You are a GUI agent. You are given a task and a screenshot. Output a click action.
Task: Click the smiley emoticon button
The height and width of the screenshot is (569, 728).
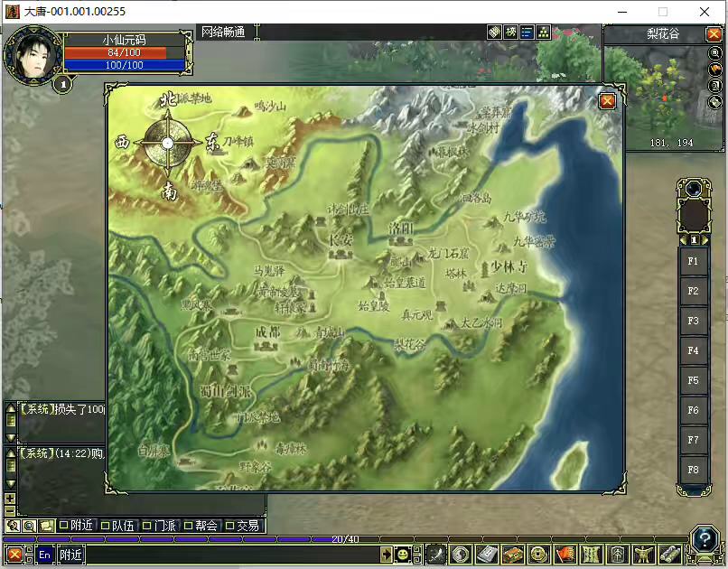point(403,555)
